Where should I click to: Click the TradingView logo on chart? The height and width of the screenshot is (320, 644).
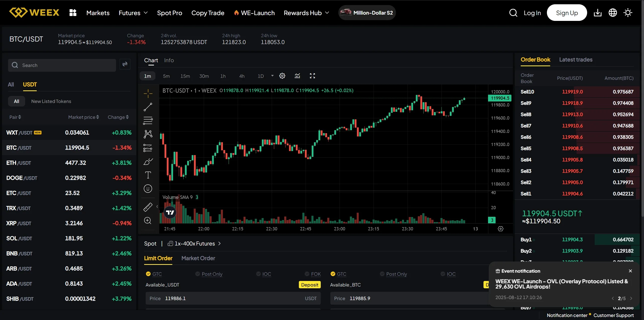coord(170,212)
